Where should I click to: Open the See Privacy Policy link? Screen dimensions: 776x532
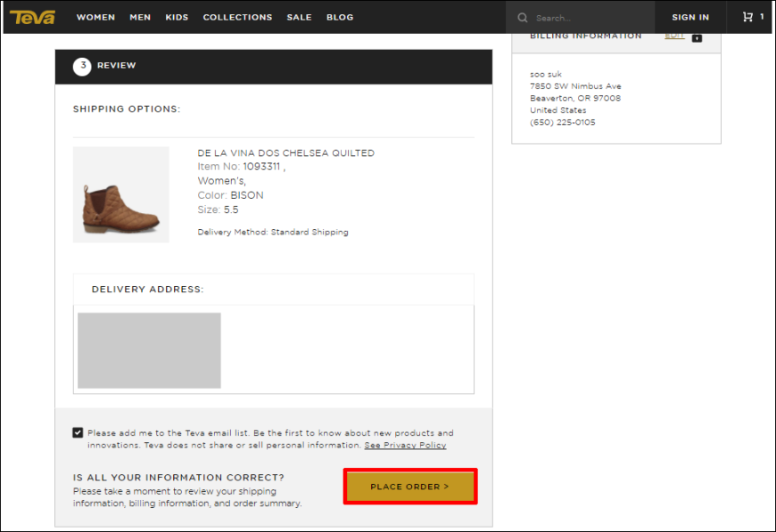tap(405, 445)
